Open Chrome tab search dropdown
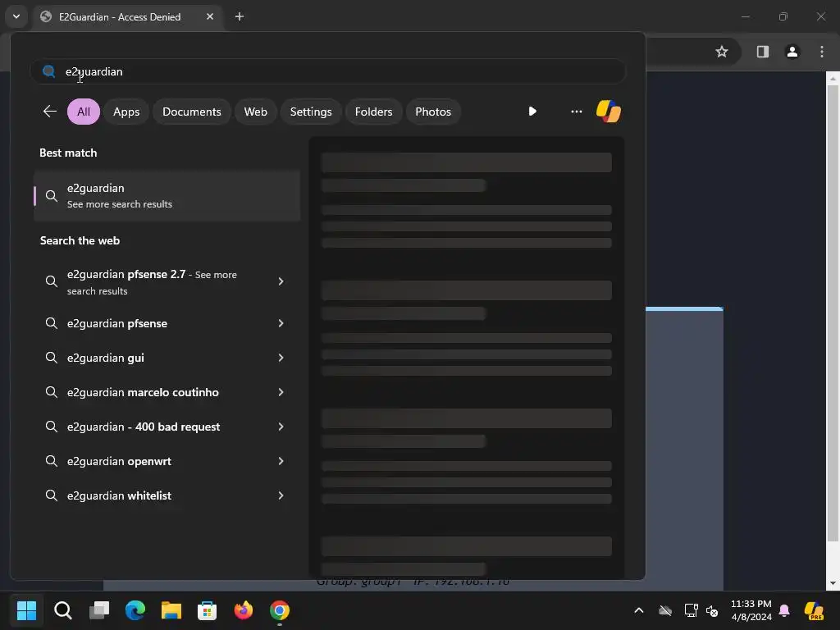Screen dimensions: 840x630 point(16,16)
